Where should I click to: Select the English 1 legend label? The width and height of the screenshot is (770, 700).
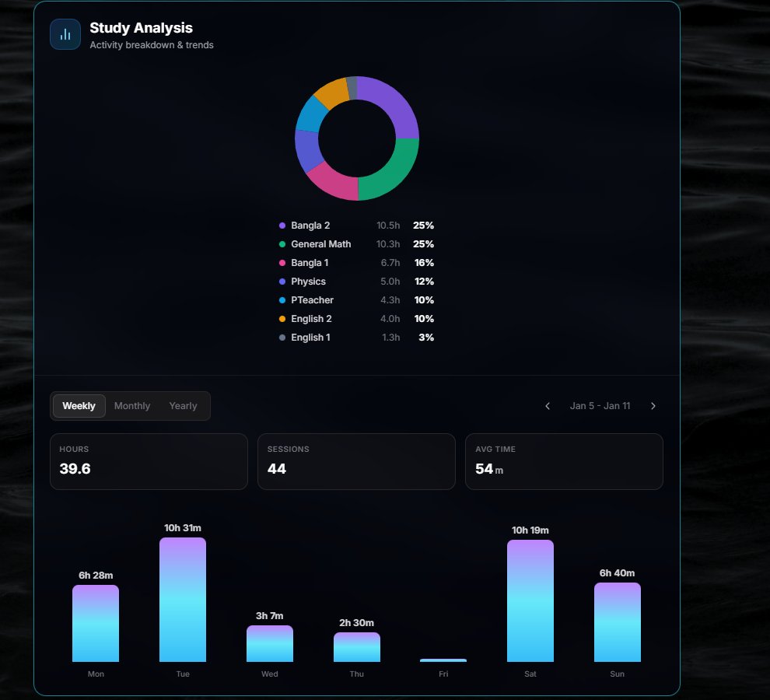(311, 338)
